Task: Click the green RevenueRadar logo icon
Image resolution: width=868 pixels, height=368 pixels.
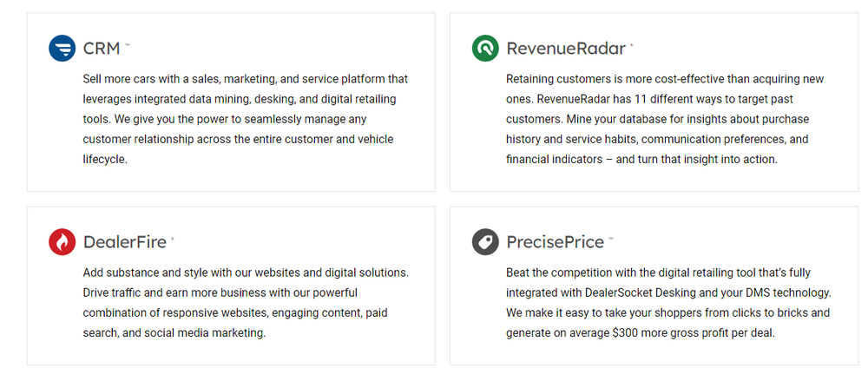Action: [485, 48]
